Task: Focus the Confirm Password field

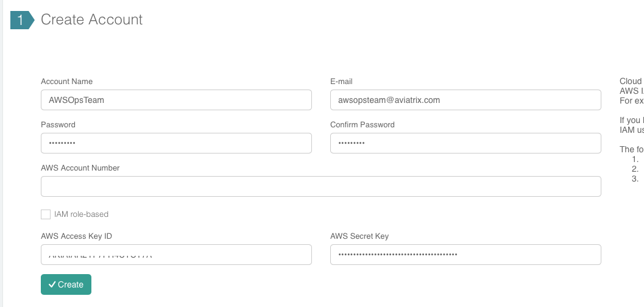Action: [465, 143]
